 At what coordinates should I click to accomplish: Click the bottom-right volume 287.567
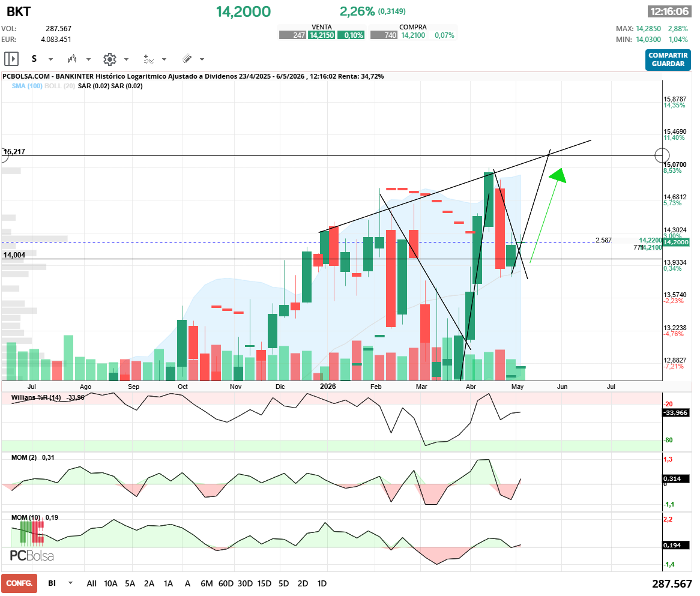(672, 583)
